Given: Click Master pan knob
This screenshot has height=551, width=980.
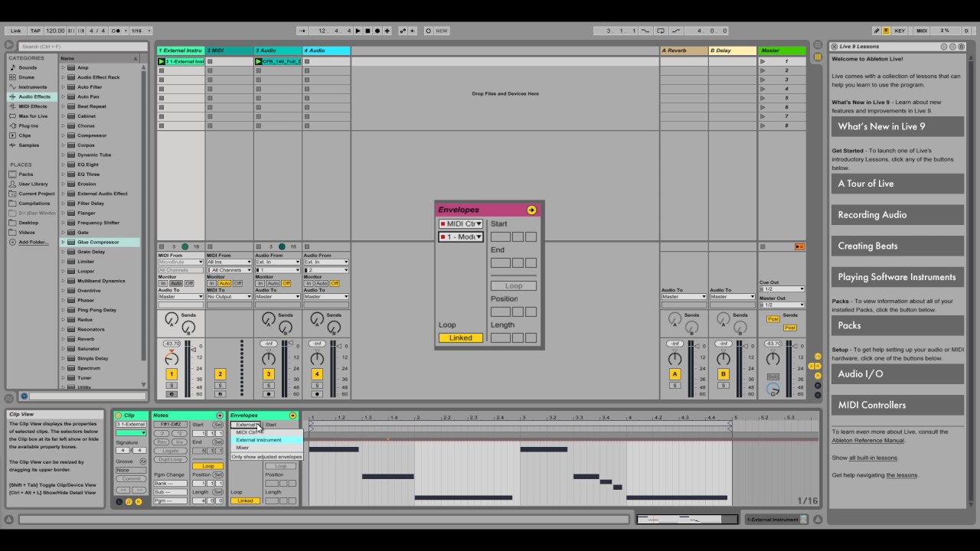Looking at the screenshot, I should point(773,359).
